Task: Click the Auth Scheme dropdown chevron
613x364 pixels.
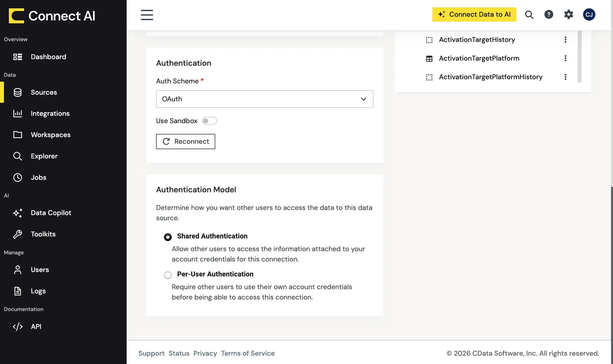Action: [363, 99]
